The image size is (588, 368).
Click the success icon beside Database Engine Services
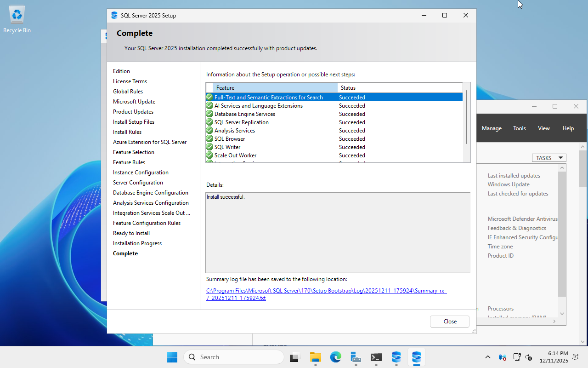(209, 114)
